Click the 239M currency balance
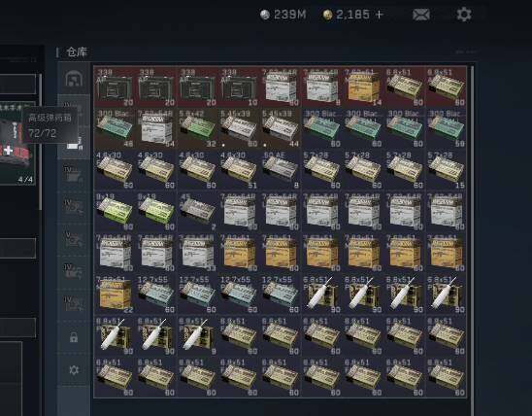The image size is (532, 416). pos(283,15)
